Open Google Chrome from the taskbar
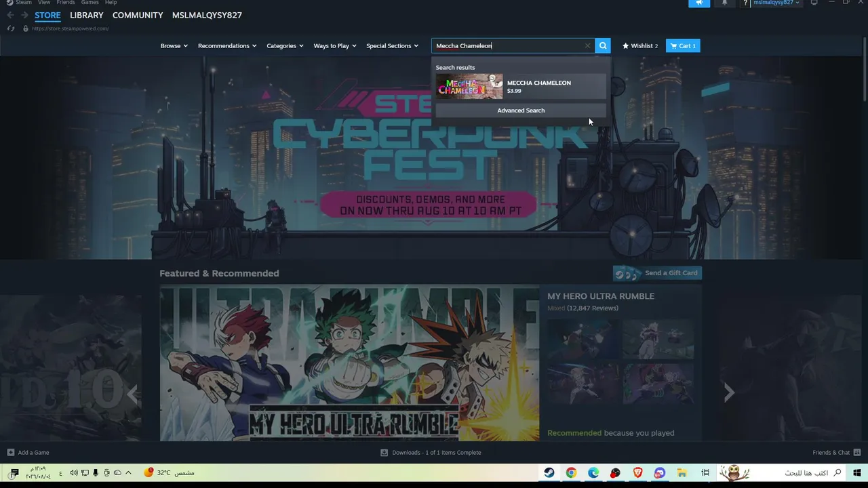The height and width of the screenshot is (488, 868). (x=571, y=472)
